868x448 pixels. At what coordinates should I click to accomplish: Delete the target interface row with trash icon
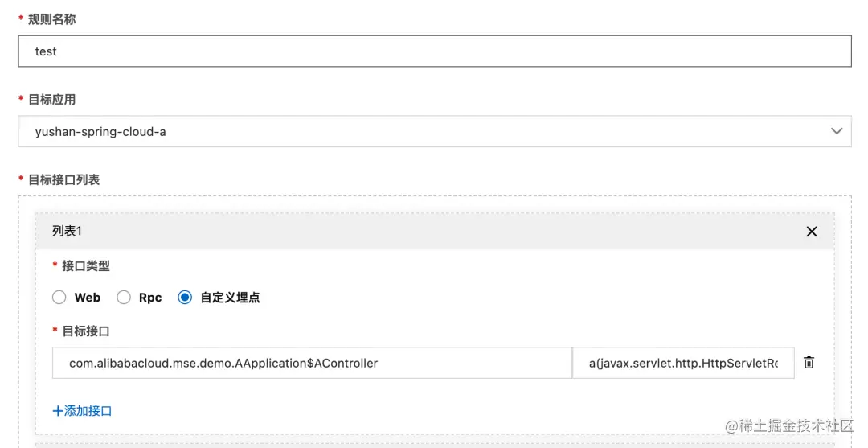[809, 363]
